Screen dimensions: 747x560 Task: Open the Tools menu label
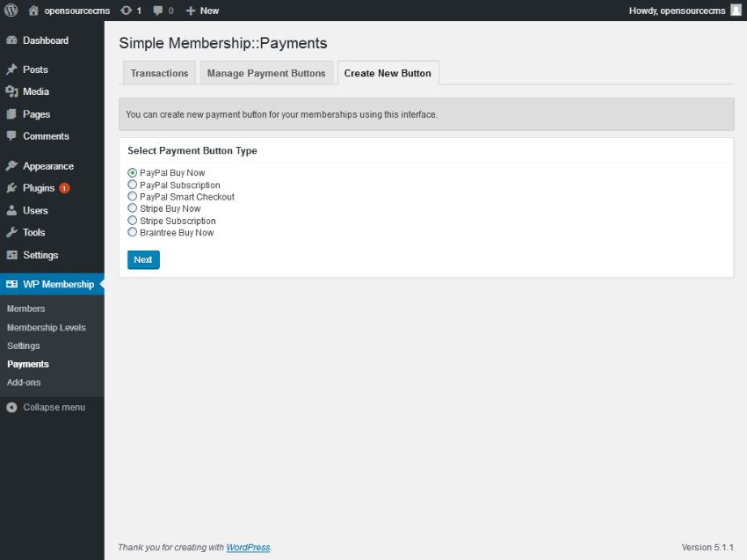[x=34, y=233]
